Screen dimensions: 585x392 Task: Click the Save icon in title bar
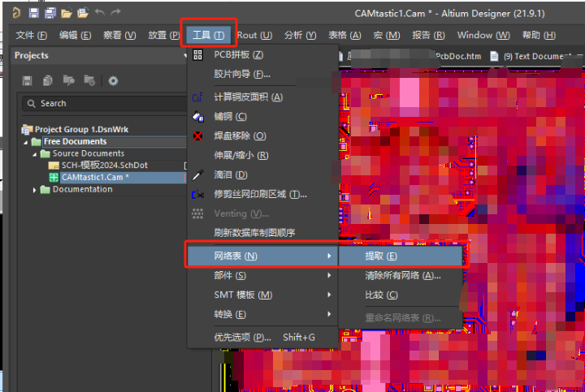[34, 13]
